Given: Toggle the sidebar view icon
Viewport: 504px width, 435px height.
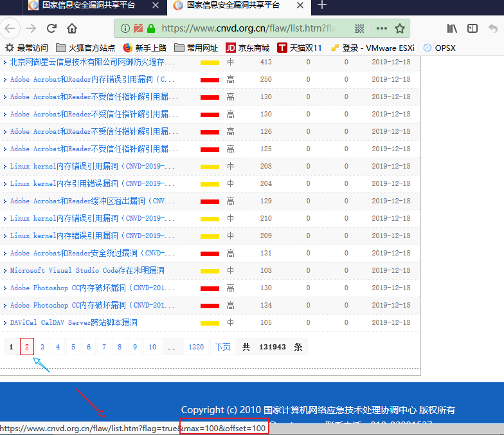Looking at the screenshot, I should [x=473, y=28].
